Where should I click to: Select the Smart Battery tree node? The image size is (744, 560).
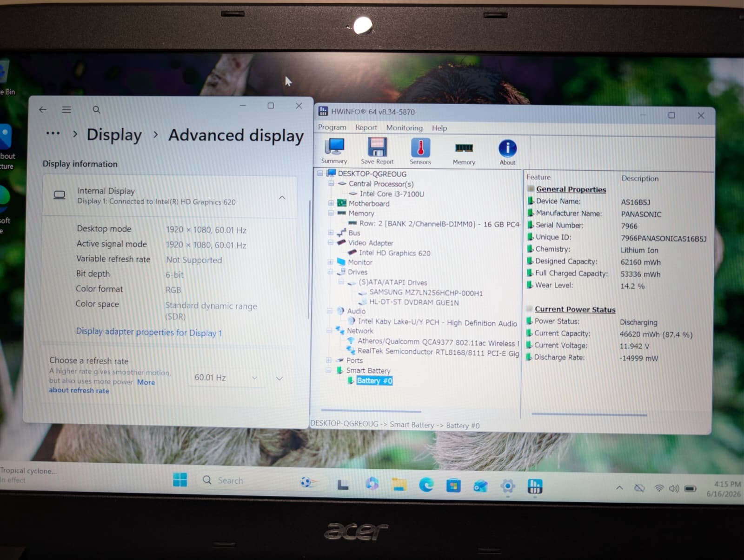(x=368, y=370)
